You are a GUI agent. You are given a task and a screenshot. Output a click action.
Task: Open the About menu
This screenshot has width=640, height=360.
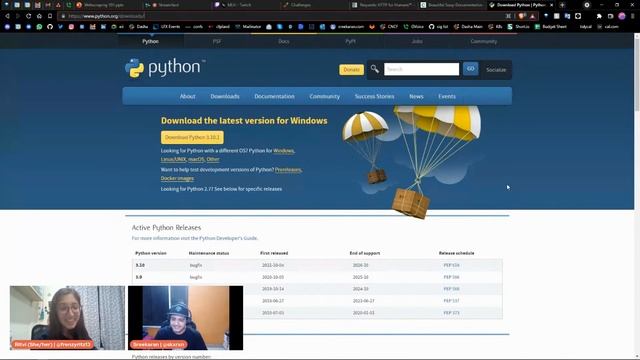pos(187,96)
